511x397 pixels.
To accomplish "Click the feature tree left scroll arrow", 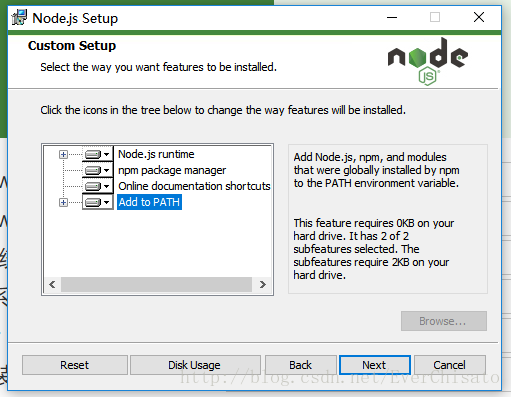I will (52, 284).
